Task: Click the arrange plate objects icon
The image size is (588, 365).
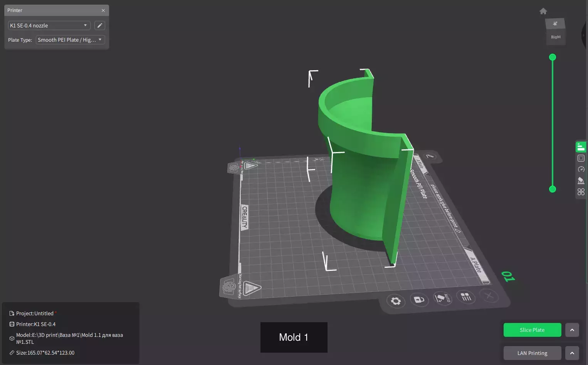Action: (466, 297)
